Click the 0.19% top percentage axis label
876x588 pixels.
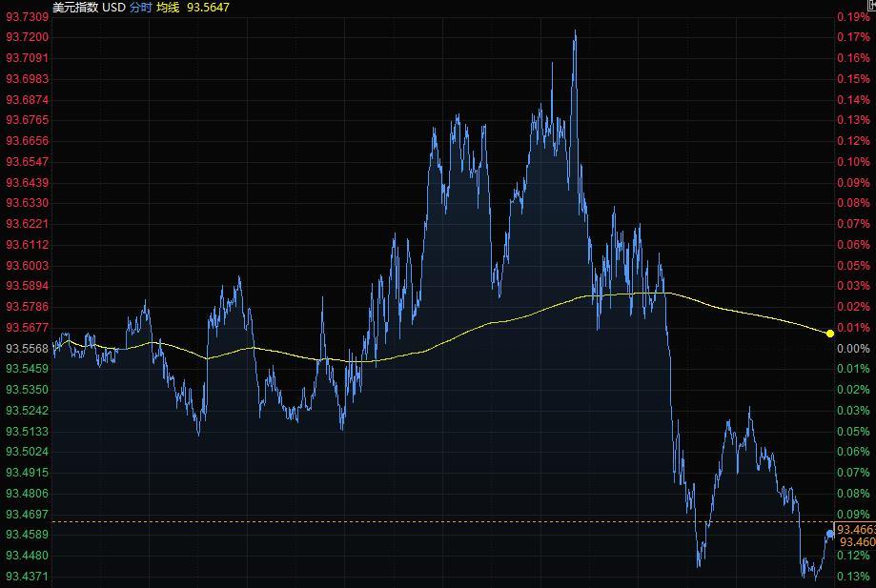coord(853,17)
